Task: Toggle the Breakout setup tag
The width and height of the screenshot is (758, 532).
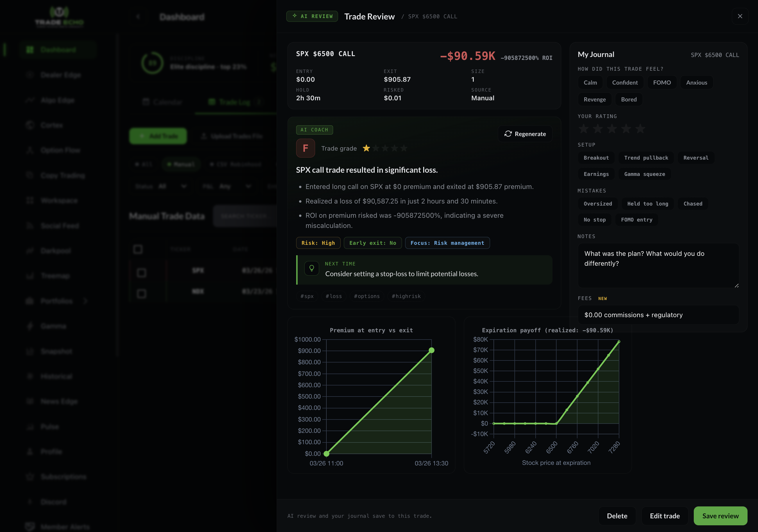Action: pyautogui.click(x=596, y=158)
